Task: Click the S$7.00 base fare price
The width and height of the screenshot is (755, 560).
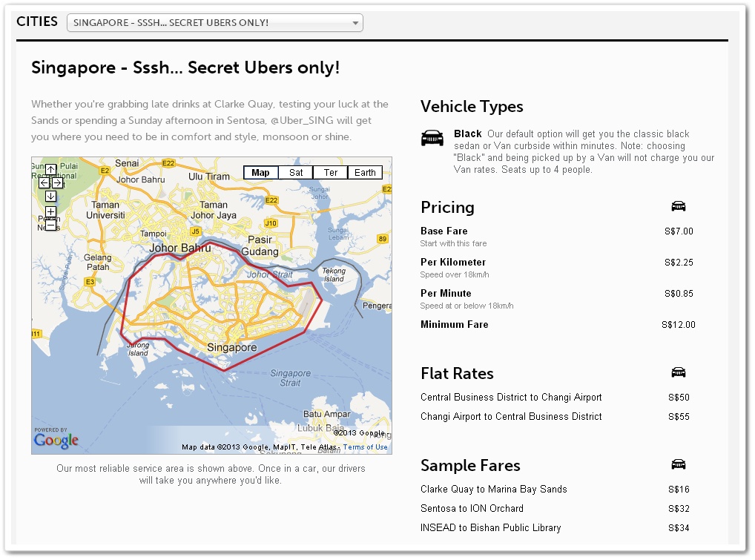Action: pos(679,231)
